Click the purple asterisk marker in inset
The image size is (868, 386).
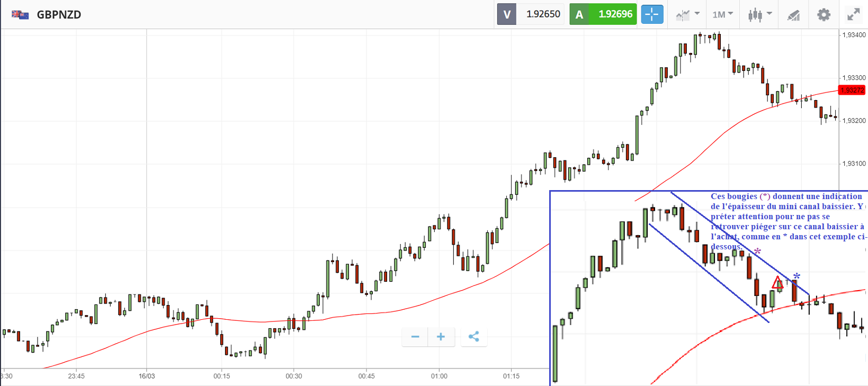tap(758, 252)
